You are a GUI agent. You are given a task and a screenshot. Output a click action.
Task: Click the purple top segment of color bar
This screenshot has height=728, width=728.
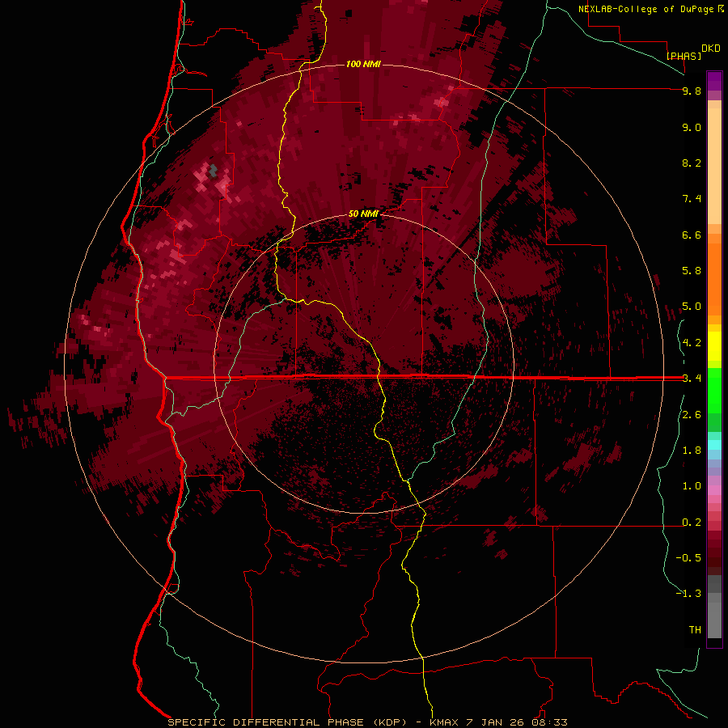pos(714,81)
